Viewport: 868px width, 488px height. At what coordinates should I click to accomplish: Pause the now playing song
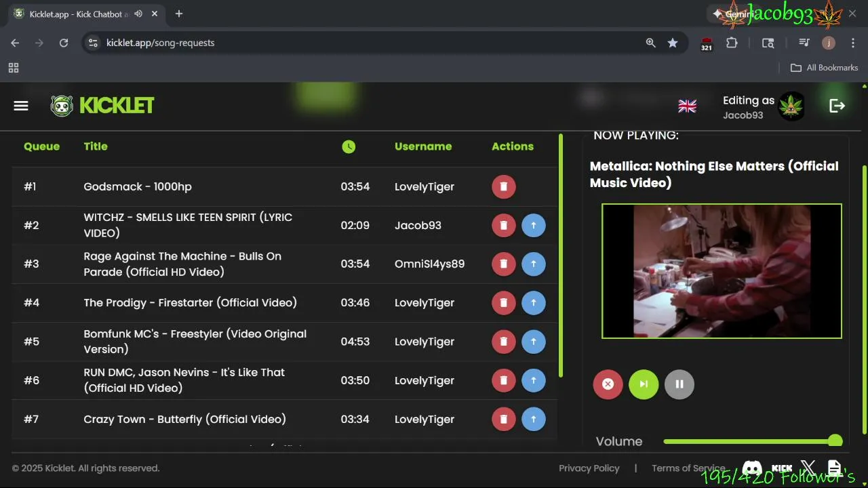click(x=679, y=384)
